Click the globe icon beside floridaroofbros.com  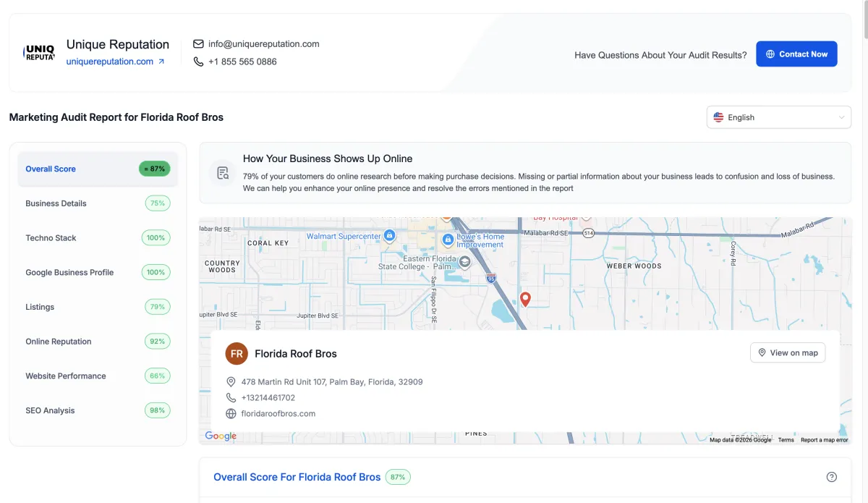(231, 414)
